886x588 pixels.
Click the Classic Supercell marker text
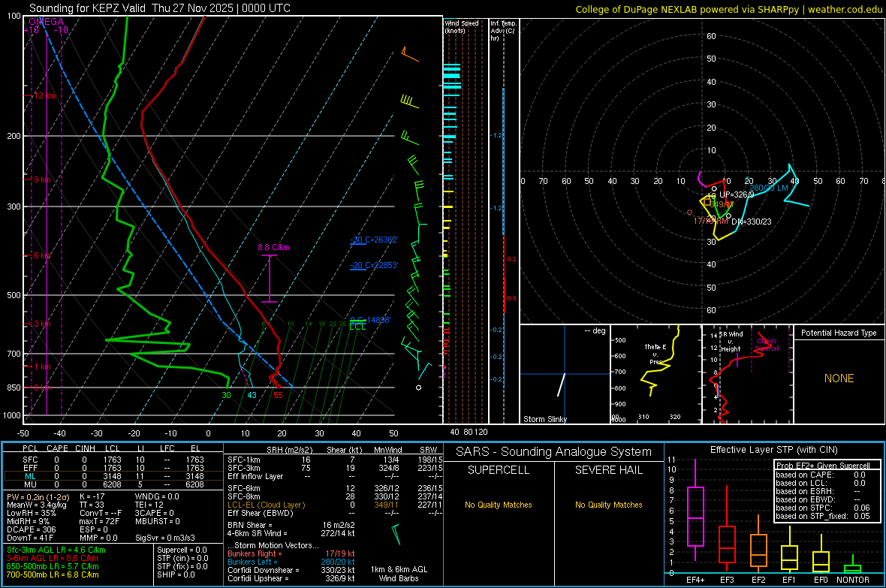pos(767,345)
